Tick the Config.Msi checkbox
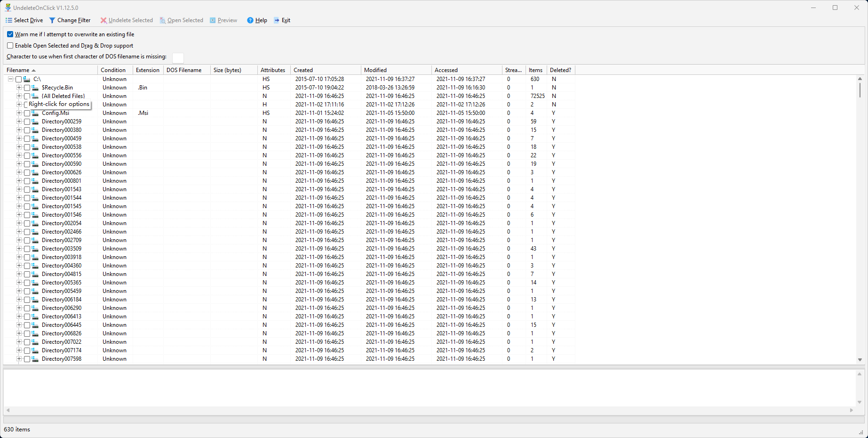Screen dimensions: 868x438 [x=27, y=113]
